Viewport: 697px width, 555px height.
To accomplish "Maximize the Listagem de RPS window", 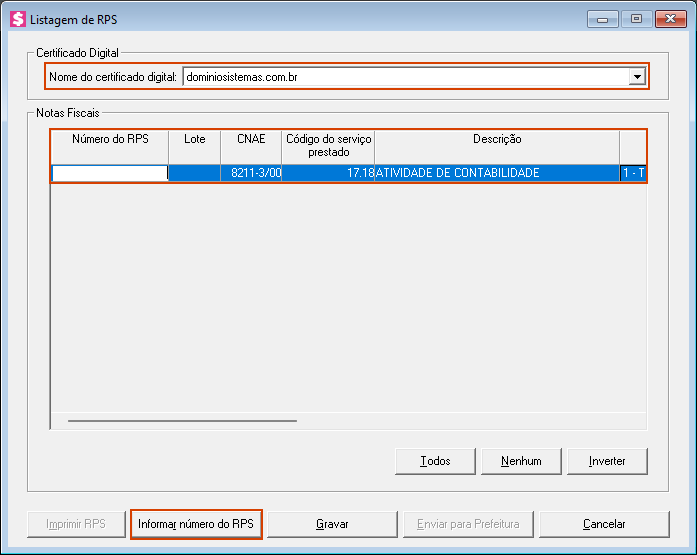I will point(634,17).
